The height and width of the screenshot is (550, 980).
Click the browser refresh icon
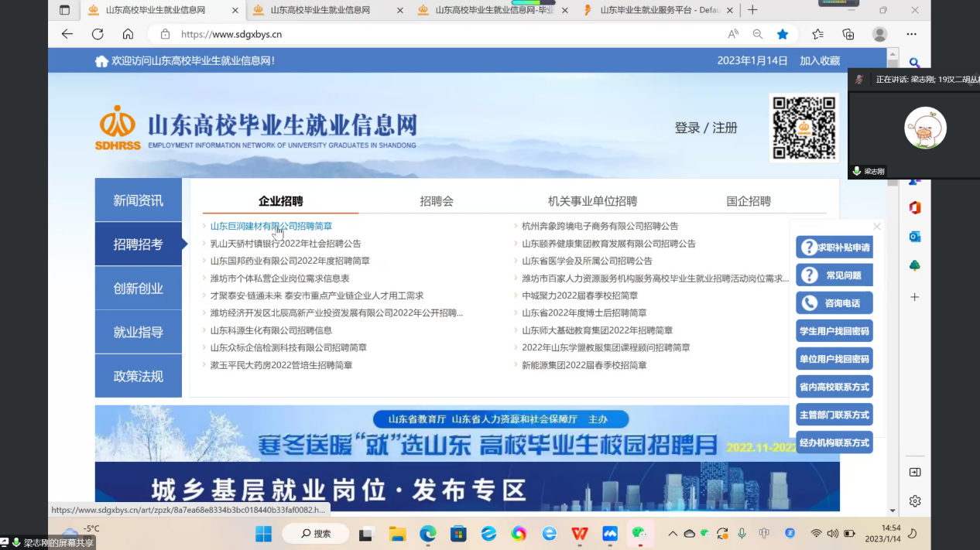[x=98, y=34]
